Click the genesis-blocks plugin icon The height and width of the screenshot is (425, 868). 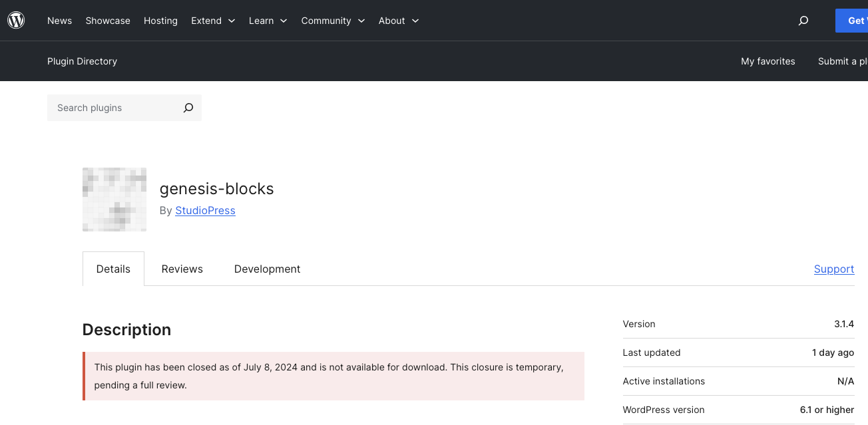114,200
